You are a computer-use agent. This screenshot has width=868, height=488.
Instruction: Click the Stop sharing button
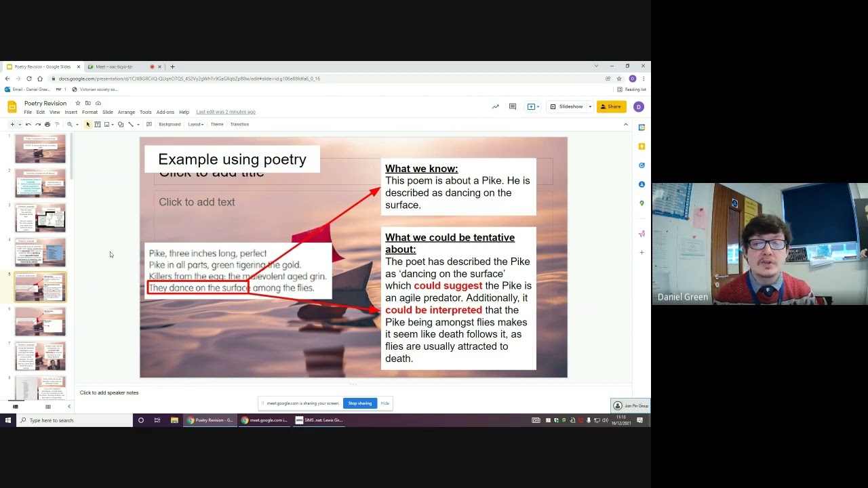click(x=359, y=403)
